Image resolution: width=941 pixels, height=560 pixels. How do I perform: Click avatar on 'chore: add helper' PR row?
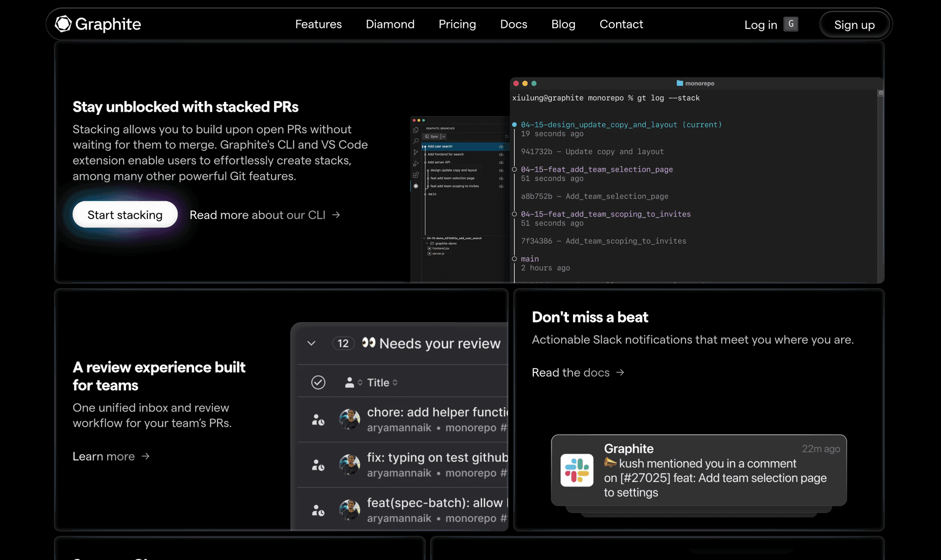coord(349,419)
